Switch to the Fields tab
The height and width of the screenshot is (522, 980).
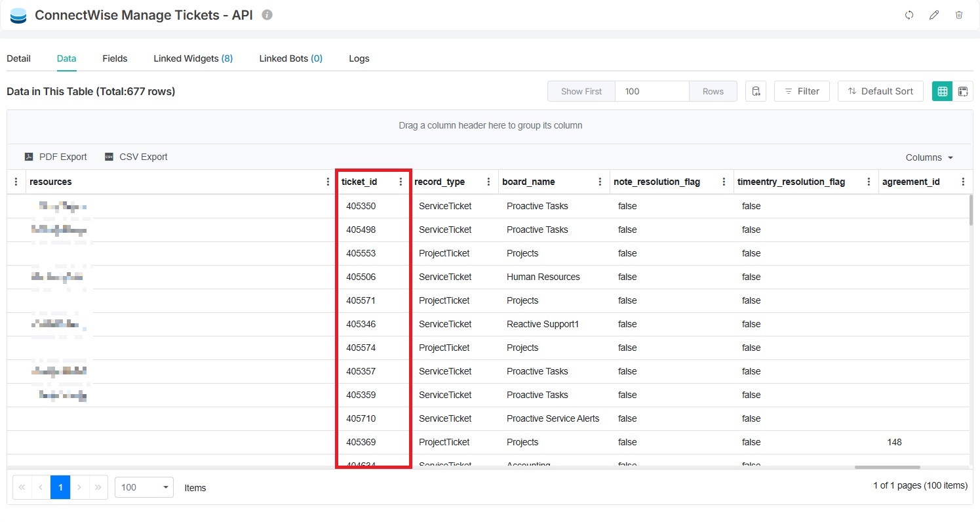(115, 58)
